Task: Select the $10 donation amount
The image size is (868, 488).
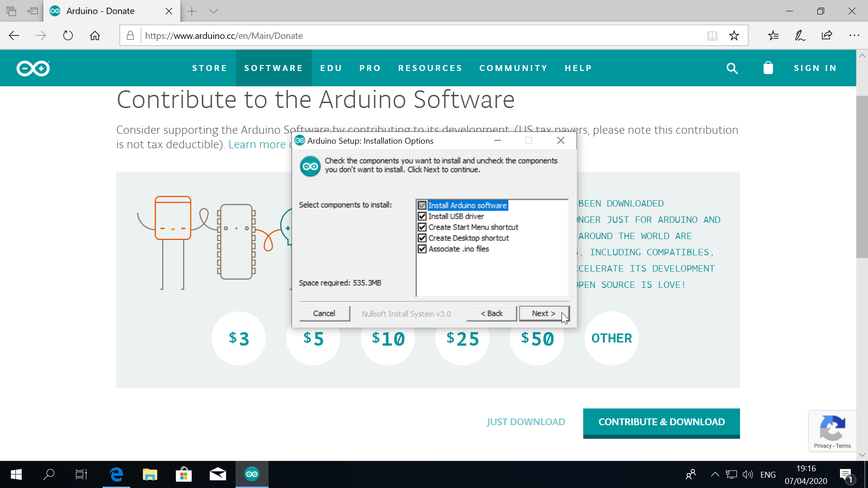Action: click(388, 338)
